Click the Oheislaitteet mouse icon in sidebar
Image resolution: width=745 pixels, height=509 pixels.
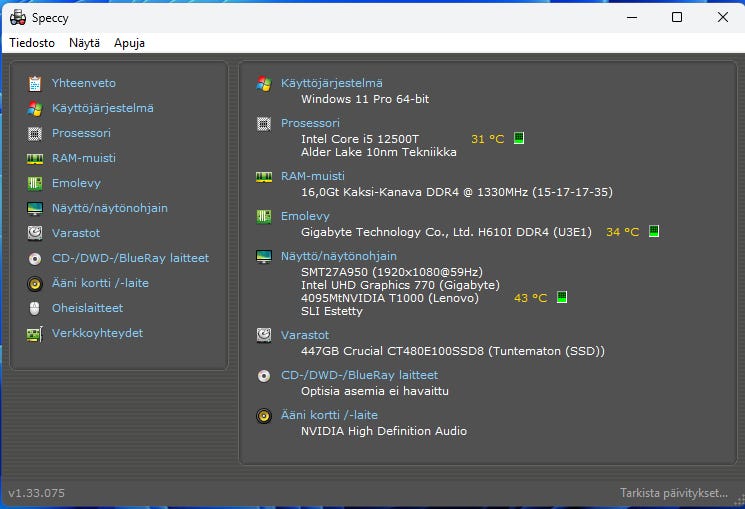35,308
